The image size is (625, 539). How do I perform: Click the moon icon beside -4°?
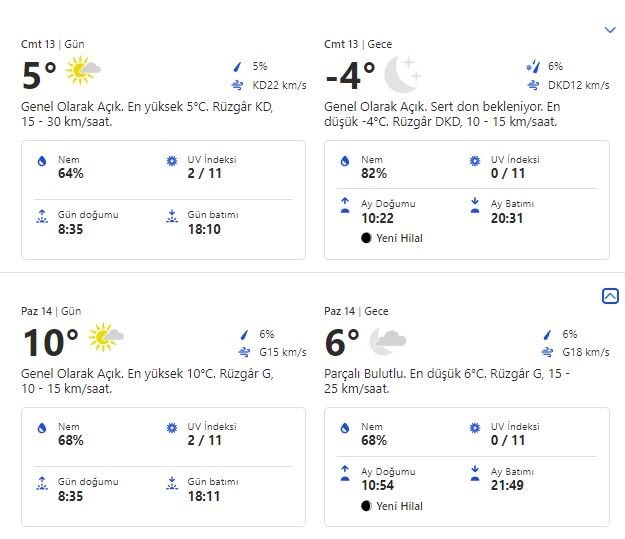tap(403, 72)
